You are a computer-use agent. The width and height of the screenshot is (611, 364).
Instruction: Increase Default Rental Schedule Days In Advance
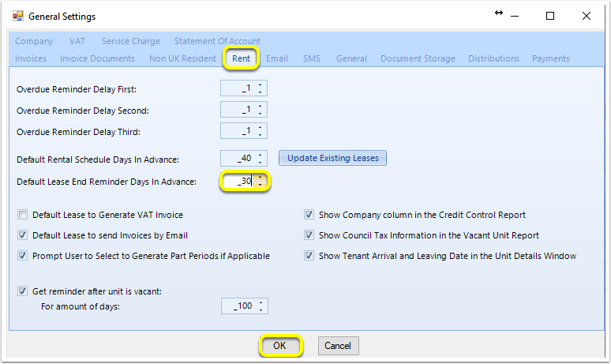tap(261, 154)
